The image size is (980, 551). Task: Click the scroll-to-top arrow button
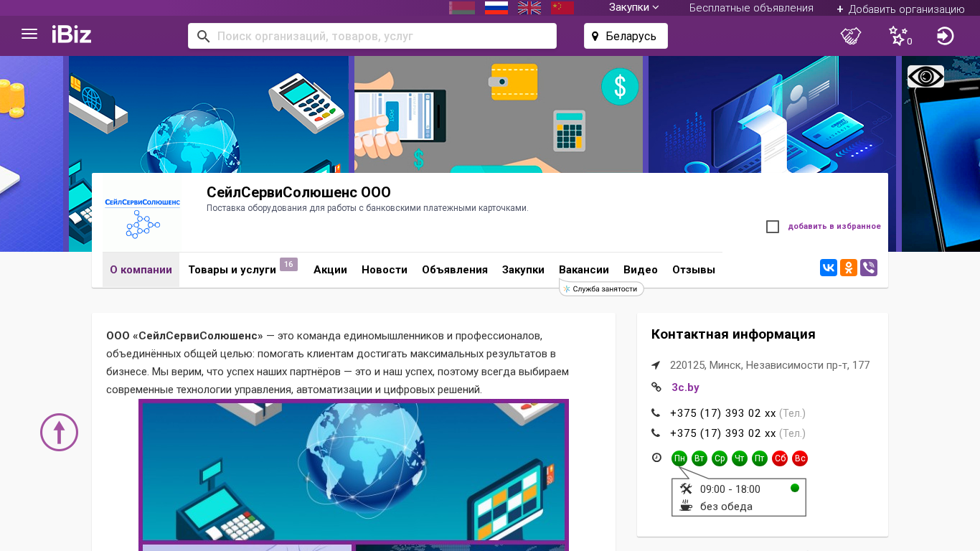pos(59,432)
